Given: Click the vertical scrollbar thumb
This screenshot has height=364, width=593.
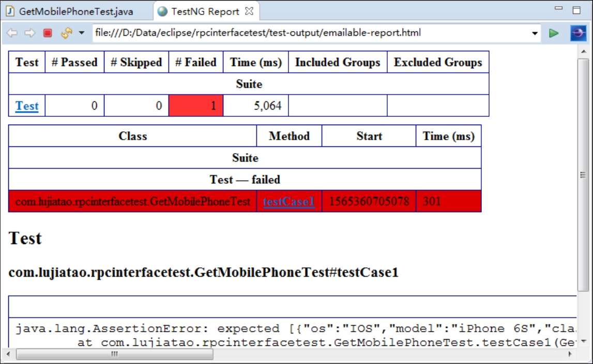Looking at the screenshot, I should [583, 174].
